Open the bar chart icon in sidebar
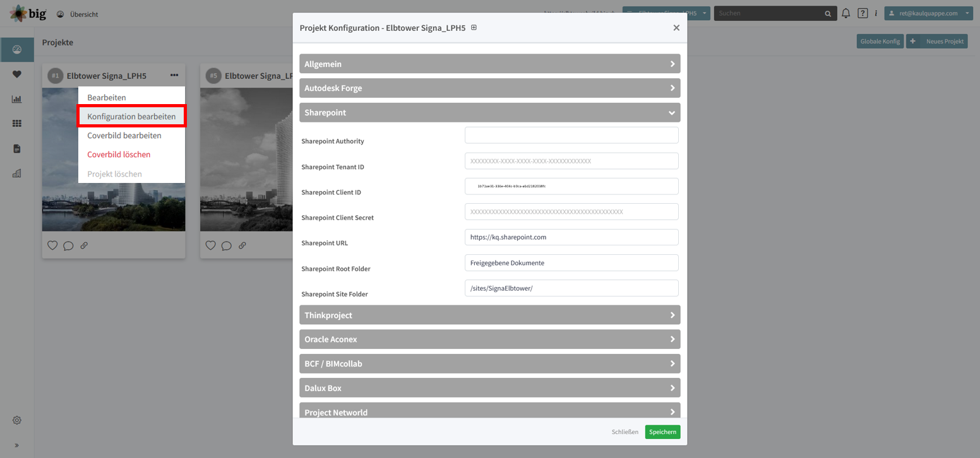 click(17, 99)
